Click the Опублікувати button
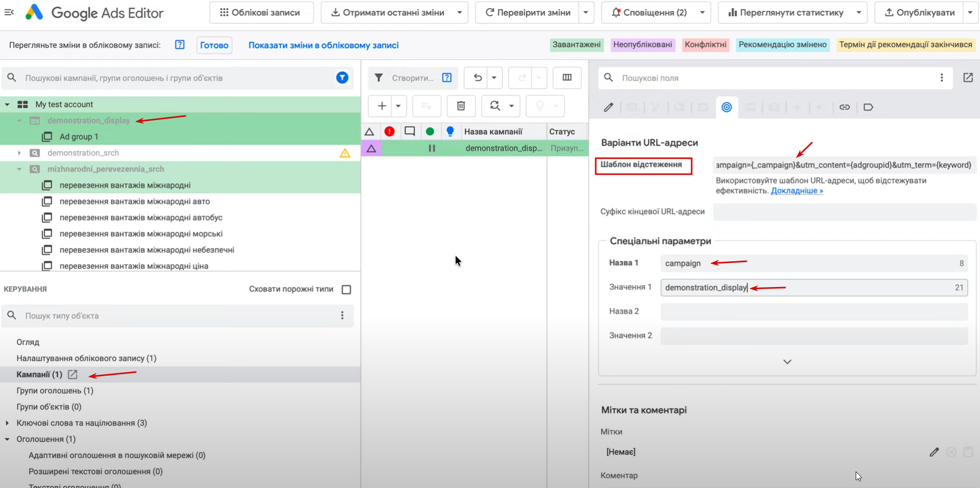 [919, 12]
